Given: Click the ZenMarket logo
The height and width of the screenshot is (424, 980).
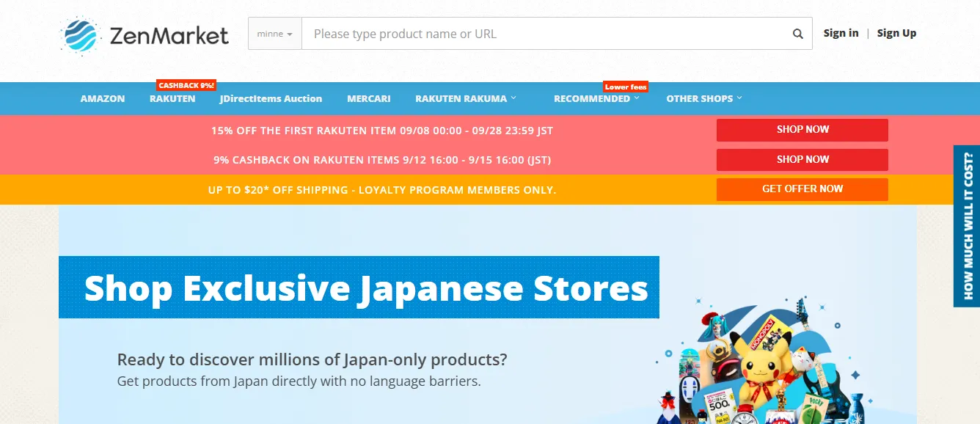Looking at the screenshot, I should tap(145, 34).
